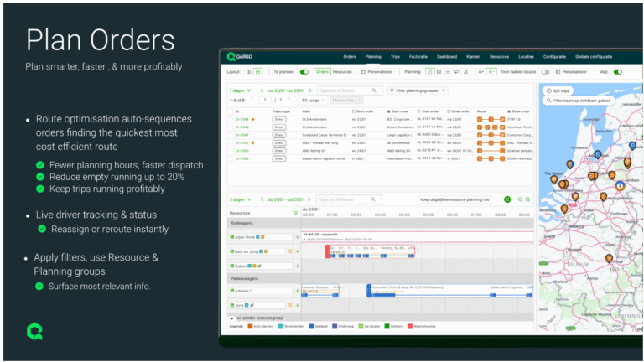Viewport: 644px width, 362px height.
Task: Open the Klanten menu item
Action: tap(474, 57)
